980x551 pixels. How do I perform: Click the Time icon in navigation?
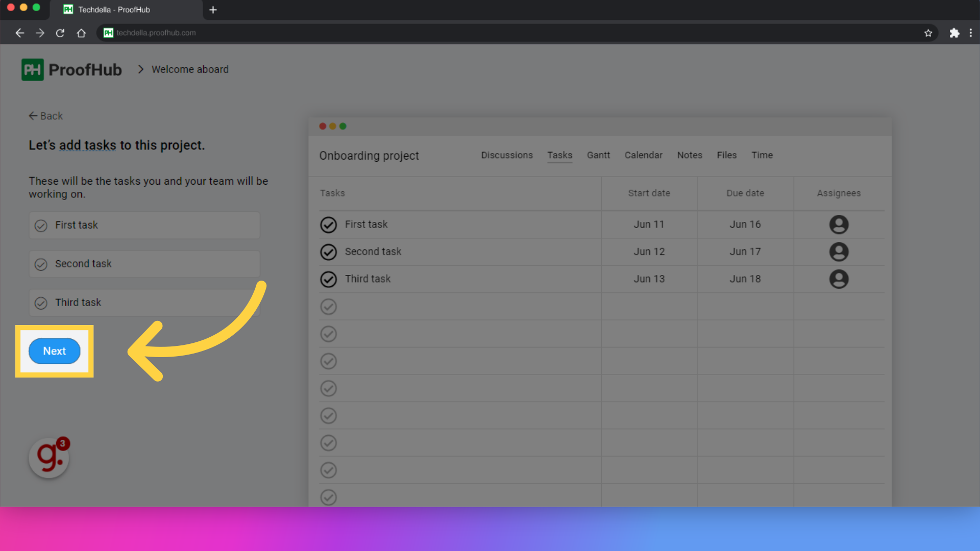coord(762,155)
